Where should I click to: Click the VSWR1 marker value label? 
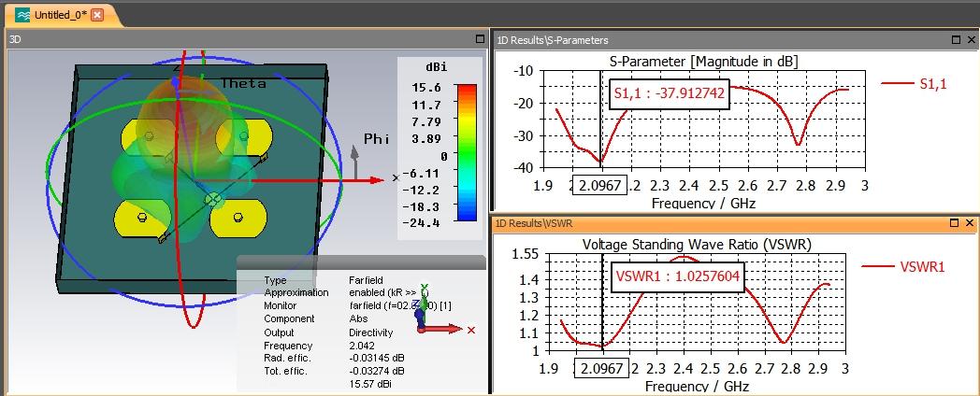678,276
